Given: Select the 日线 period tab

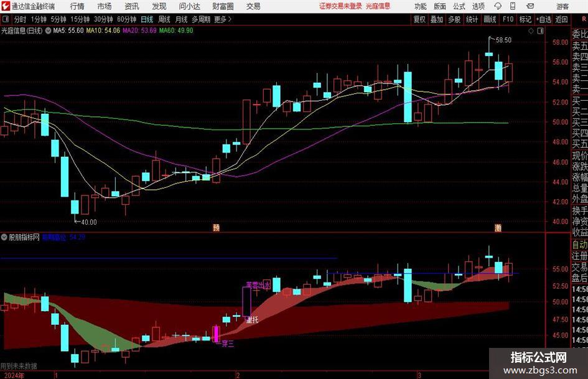Looking at the screenshot, I should pyautogui.click(x=147, y=19).
